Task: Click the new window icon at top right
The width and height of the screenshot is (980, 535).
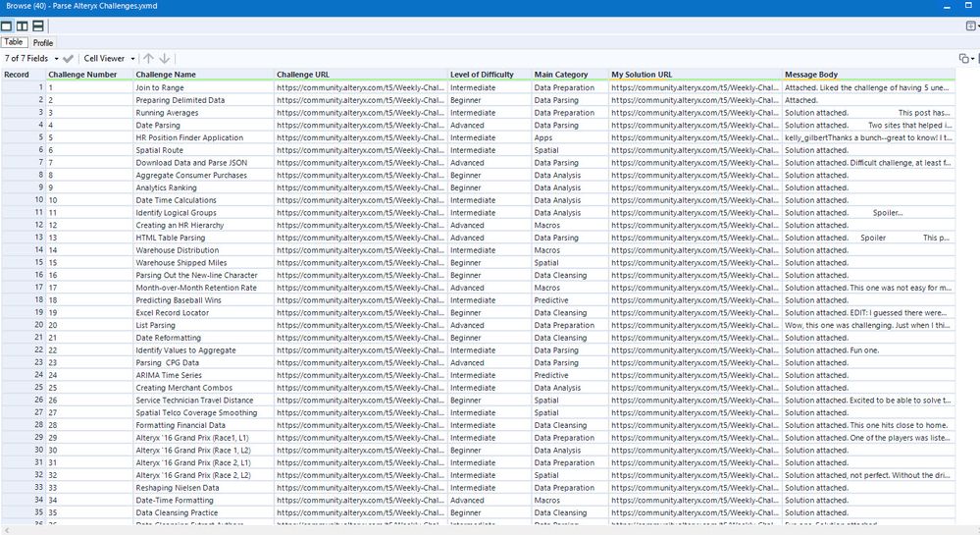Action: (970, 27)
